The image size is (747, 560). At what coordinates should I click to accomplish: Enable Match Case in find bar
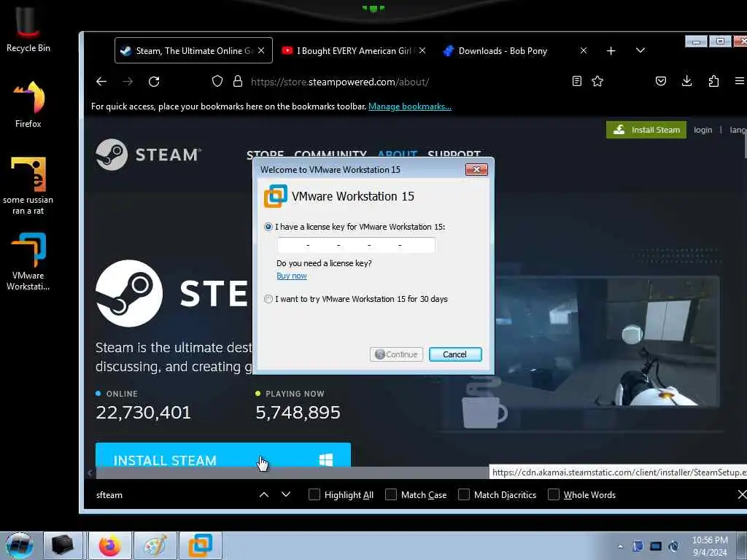click(x=391, y=495)
